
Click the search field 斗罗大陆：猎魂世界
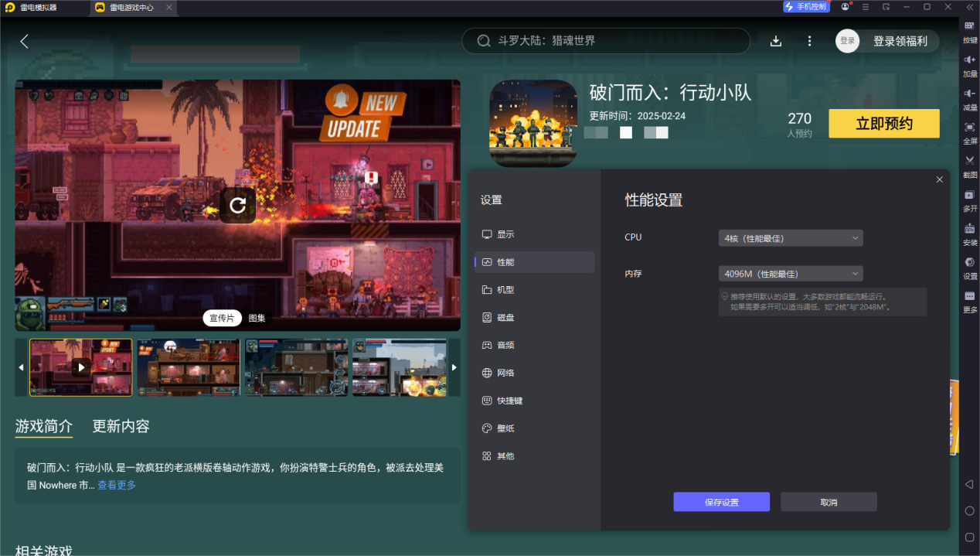click(x=606, y=41)
